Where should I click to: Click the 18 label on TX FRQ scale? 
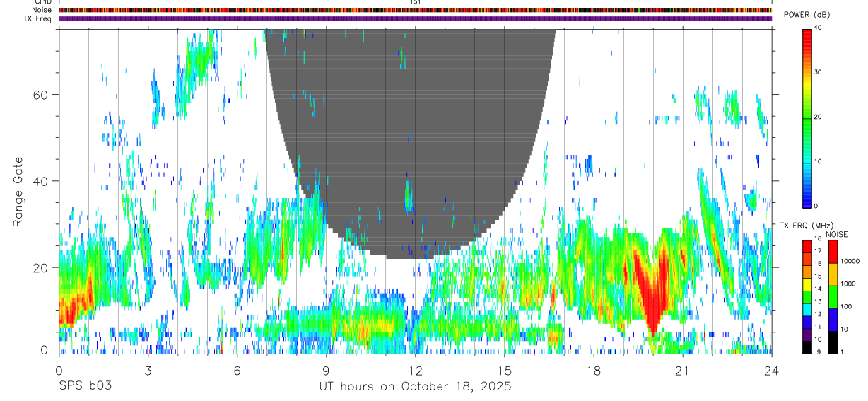[x=819, y=239]
